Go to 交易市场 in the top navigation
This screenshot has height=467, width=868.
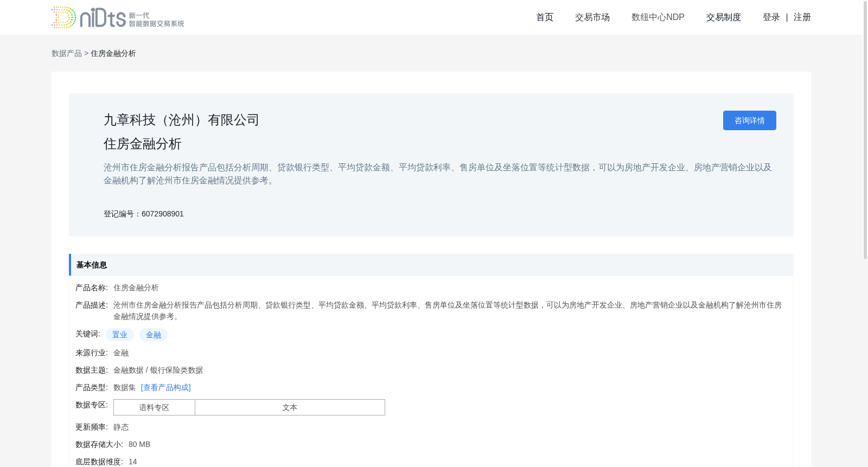592,17
